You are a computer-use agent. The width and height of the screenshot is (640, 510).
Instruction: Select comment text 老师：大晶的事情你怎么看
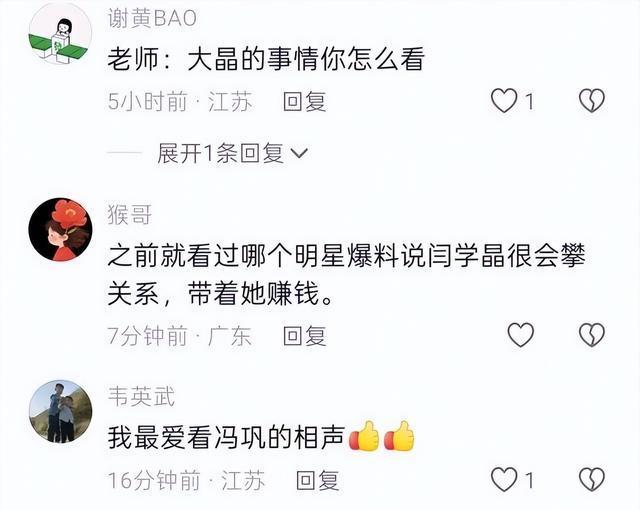[266, 60]
